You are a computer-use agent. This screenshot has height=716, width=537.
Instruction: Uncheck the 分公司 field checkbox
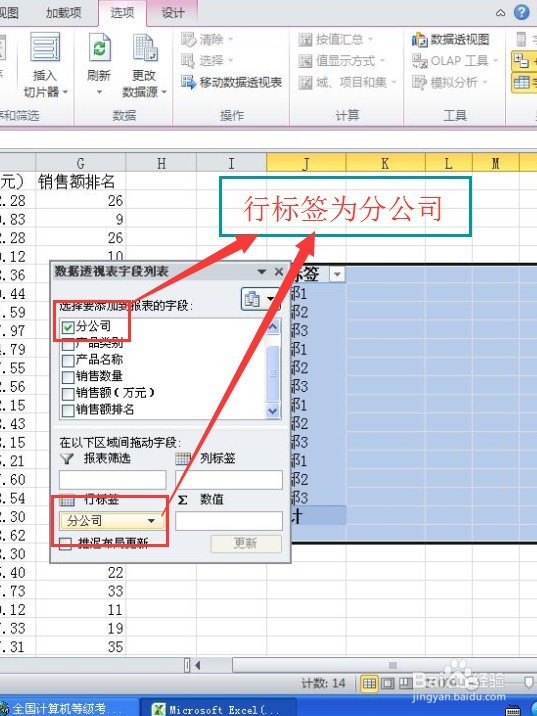click(68, 327)
